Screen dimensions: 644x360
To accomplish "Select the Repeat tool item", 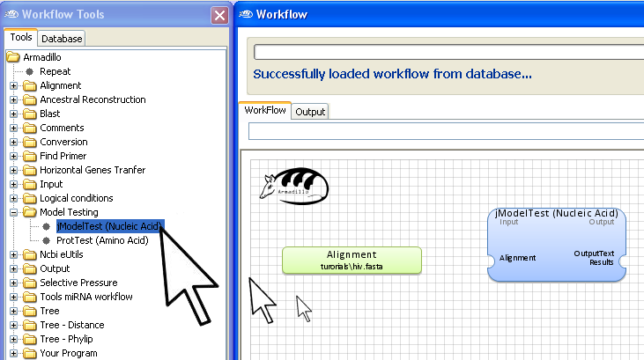I will [55, 71].
